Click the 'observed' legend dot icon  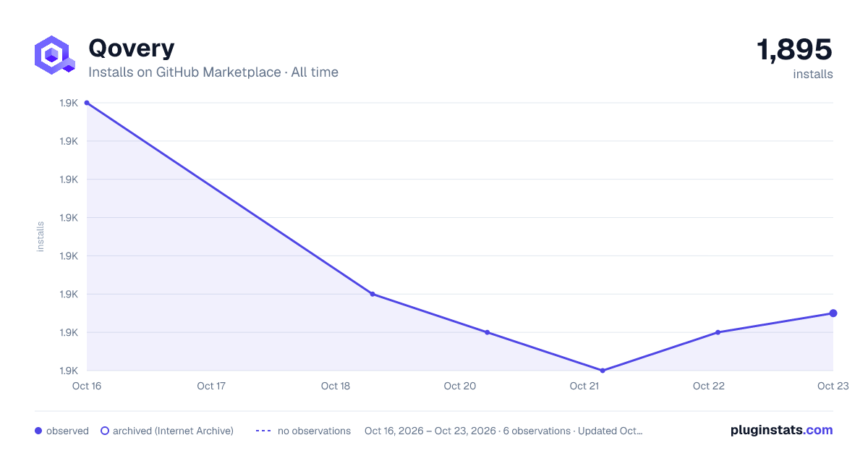[38, 431]
